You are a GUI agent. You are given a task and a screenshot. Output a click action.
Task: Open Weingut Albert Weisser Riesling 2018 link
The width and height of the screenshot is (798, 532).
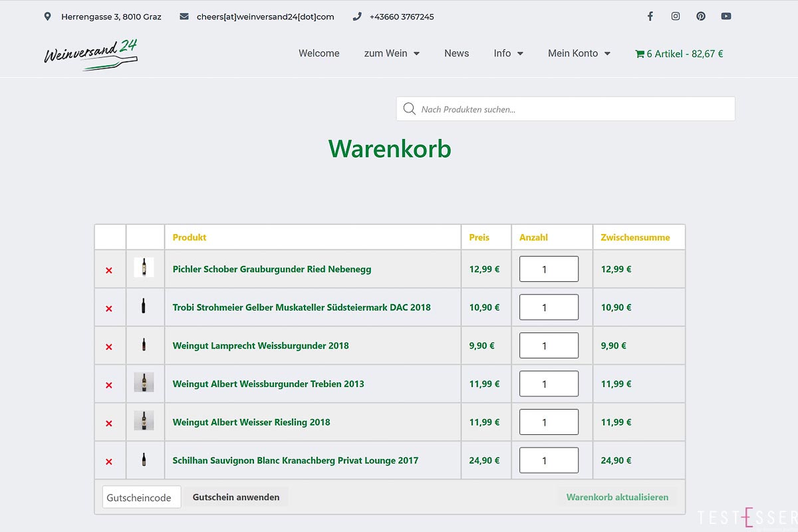251,422
